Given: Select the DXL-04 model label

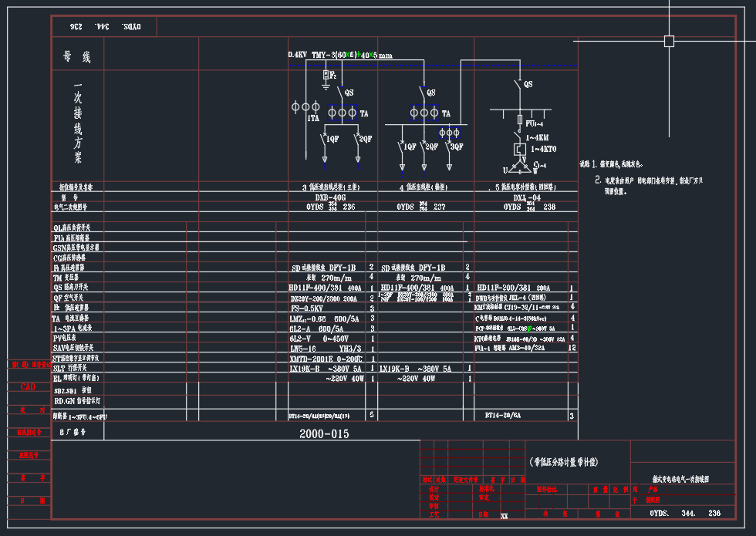Looking at the screenshot, I should point(529,197).
